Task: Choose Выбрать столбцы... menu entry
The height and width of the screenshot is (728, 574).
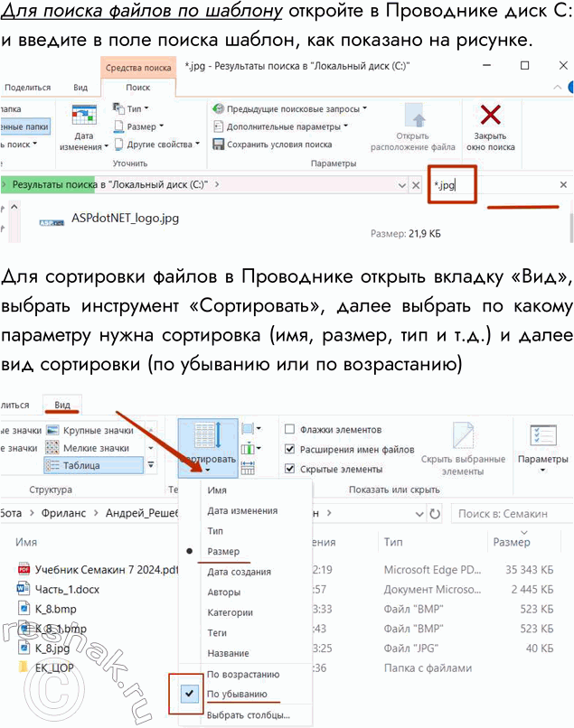Action: (x=249, y=715)
